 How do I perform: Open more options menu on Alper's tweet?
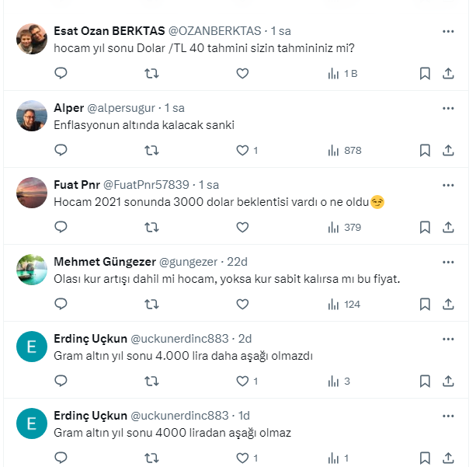click(x=448, y=108)
